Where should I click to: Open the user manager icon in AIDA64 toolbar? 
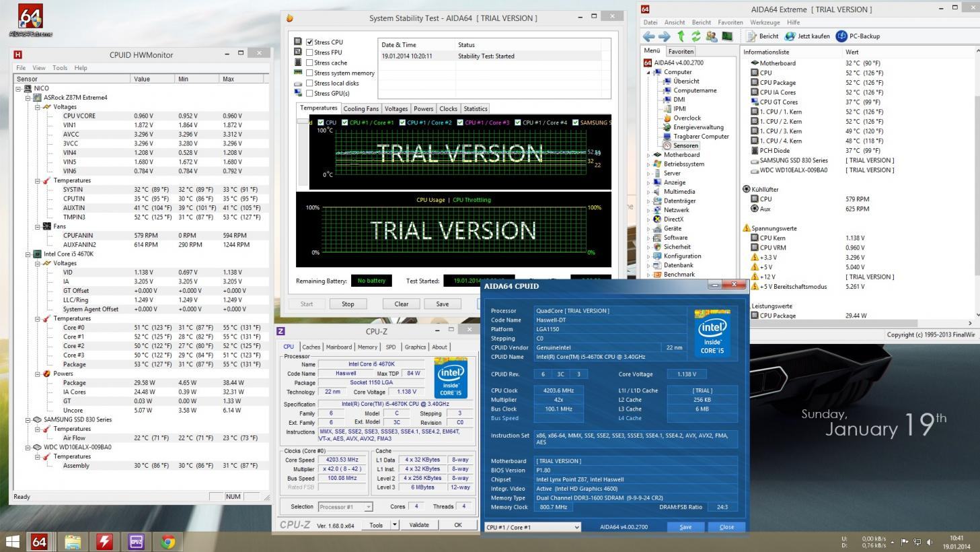(x=712, y=36)
